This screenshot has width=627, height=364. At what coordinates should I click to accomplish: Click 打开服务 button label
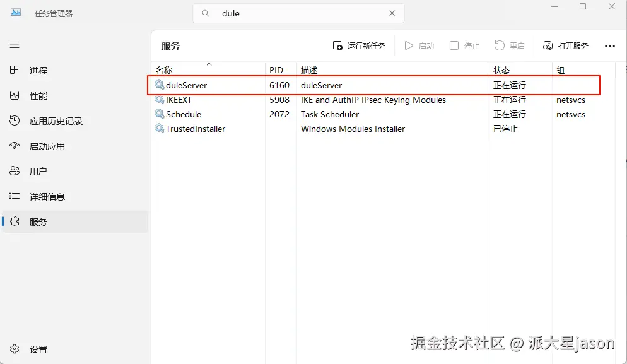pyautogui.click(x=573, y=46)
